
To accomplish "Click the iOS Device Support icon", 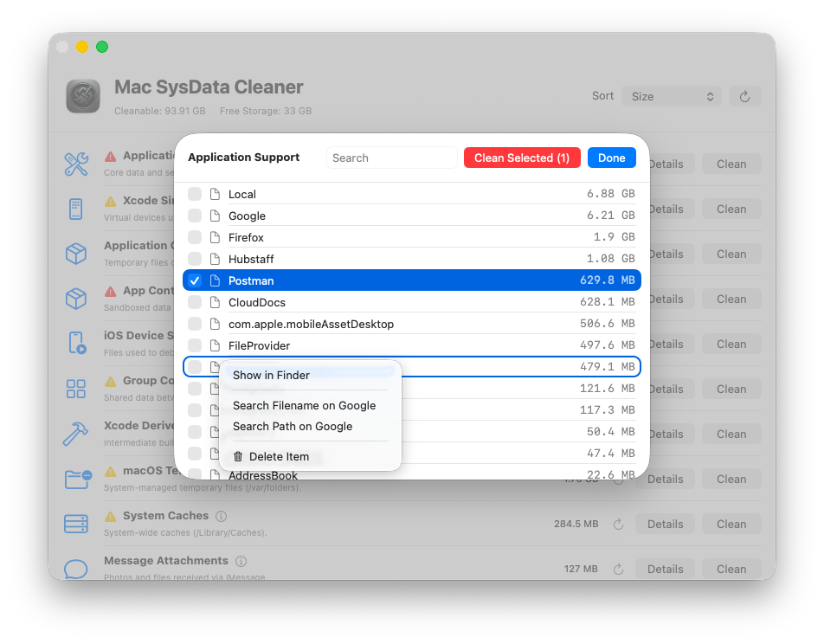I will pyautogui.click(x=77, y=344).
